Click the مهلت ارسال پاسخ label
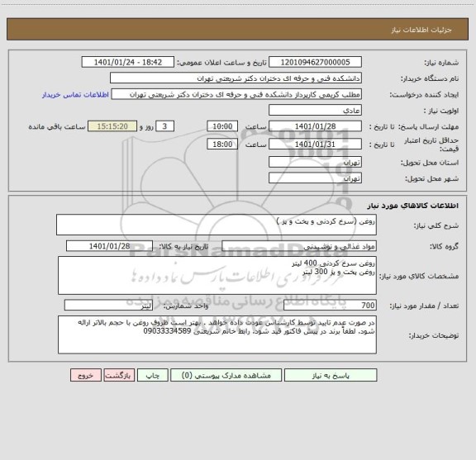476x460 pixels. 428,126
